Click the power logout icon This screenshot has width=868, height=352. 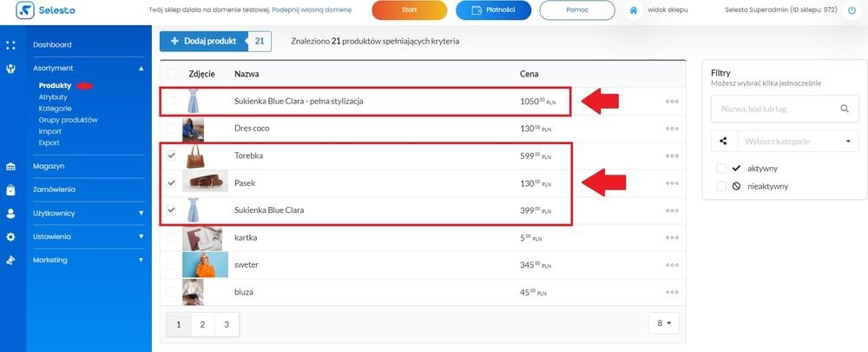tap(852, 10)
